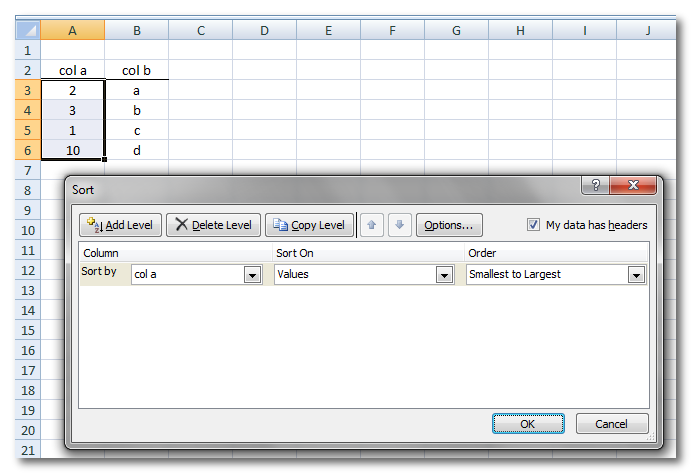Click the Sort dialog Help question mark
The width and height of the screenshot is (691, 473).
(x=595, y=186)
